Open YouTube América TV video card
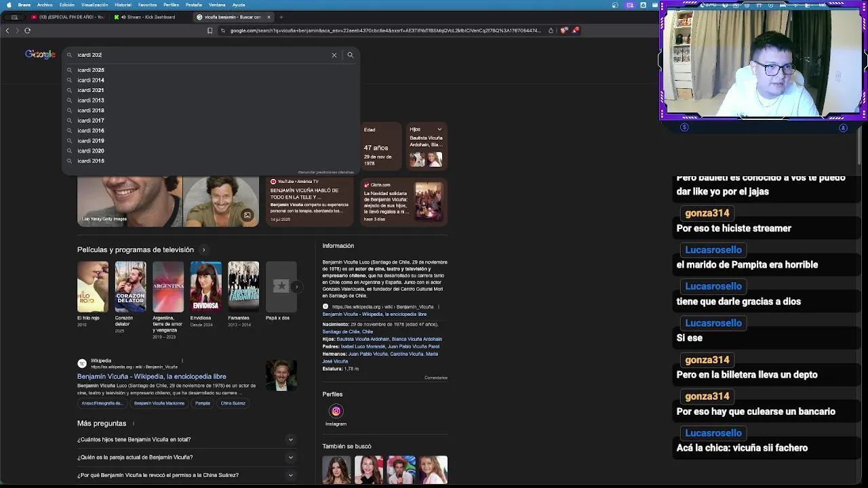868x488 pixels. tap(311, 201)
